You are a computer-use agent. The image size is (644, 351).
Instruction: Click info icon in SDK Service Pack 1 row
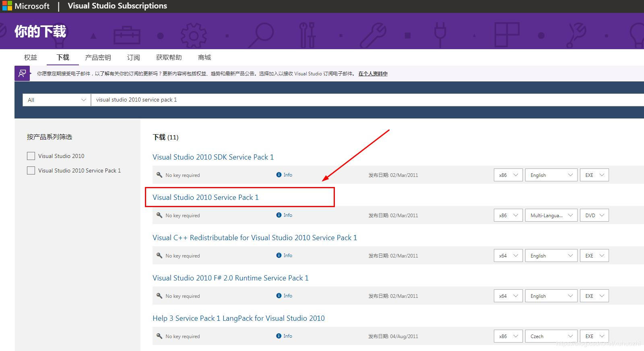(279, 175)
